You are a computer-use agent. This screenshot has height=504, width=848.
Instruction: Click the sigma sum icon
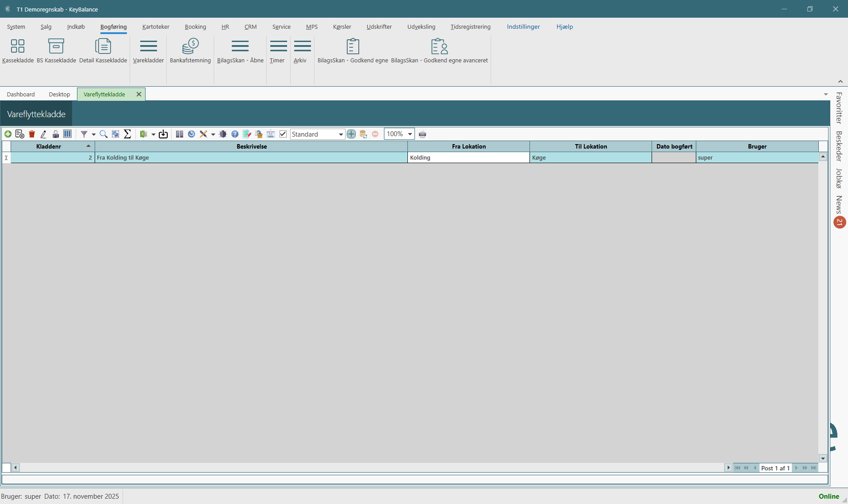[127, 134]
